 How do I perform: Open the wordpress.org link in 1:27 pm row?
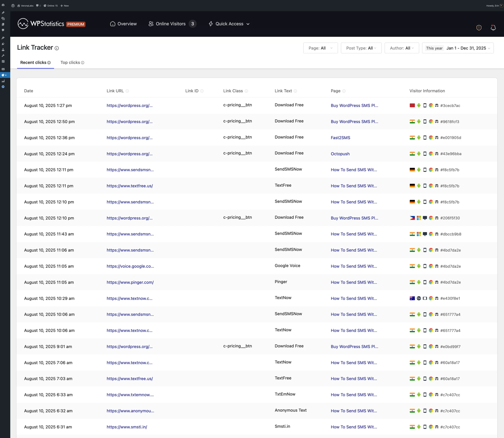(130, 106)
